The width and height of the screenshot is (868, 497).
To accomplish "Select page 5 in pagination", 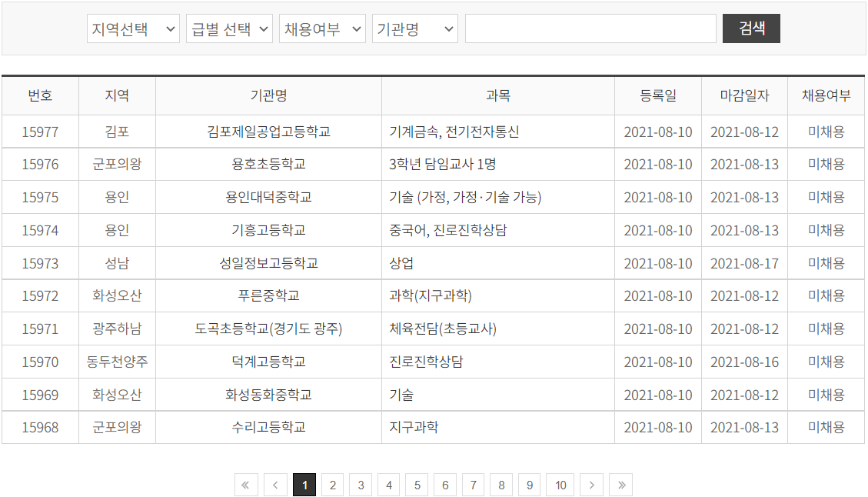I will tap(417, 485).
